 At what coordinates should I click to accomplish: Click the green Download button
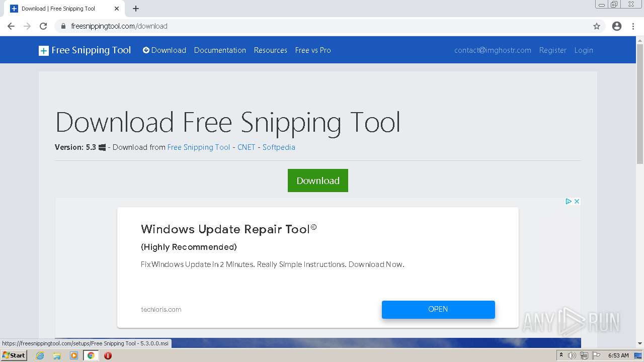(318, 180)
